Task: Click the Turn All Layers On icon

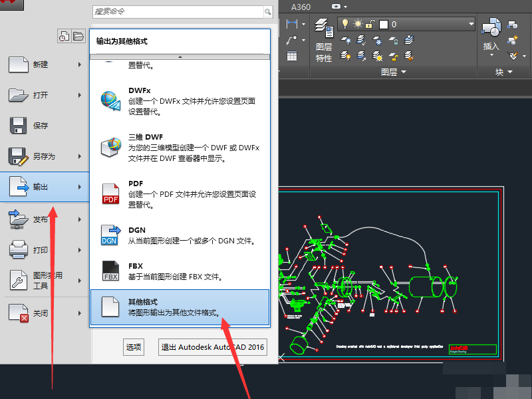Action: [346, 56]
